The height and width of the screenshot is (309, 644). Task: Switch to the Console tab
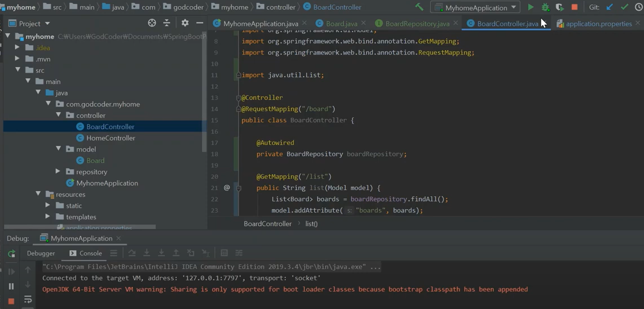coord(85,253)
